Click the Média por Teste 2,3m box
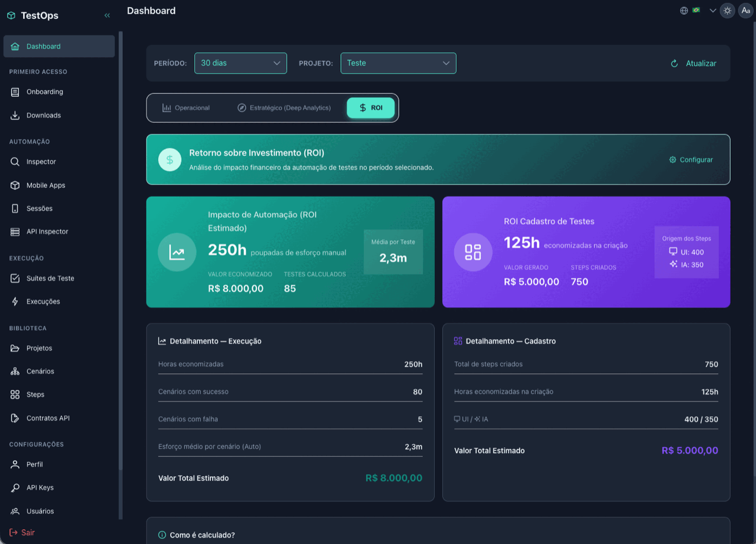Image resolution: width=756 pixels, height=544 pixels. pyautogui.click(x=393, y=252)
